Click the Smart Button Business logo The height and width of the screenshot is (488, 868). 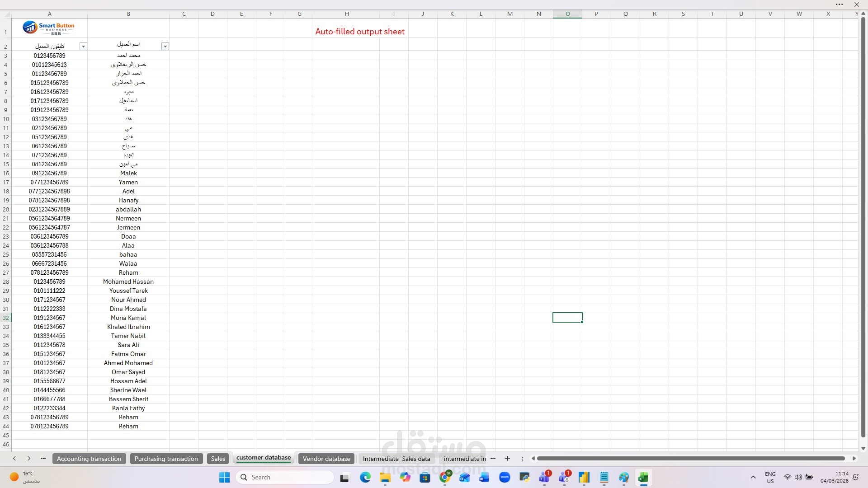[49, 28]
